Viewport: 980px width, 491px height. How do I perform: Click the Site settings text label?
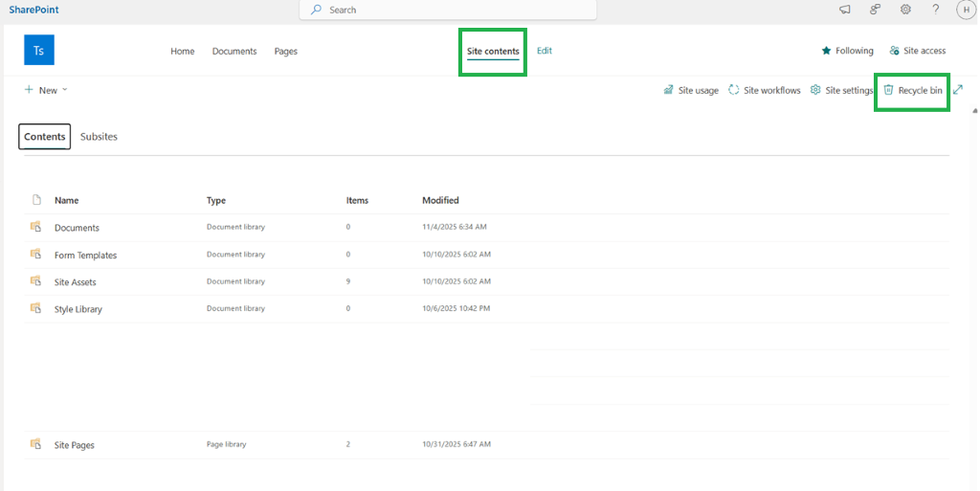(849, 91)
